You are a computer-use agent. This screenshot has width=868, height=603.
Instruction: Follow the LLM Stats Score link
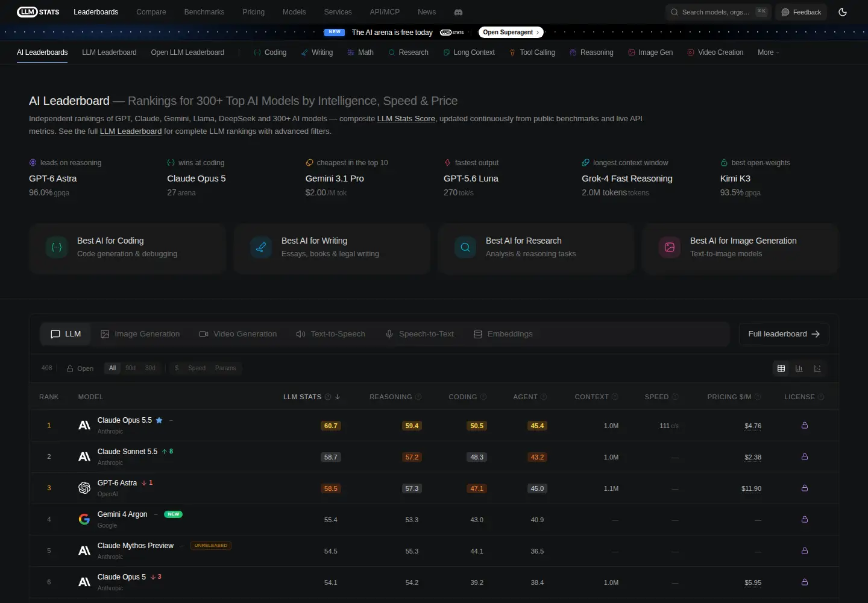coord(406,119)
